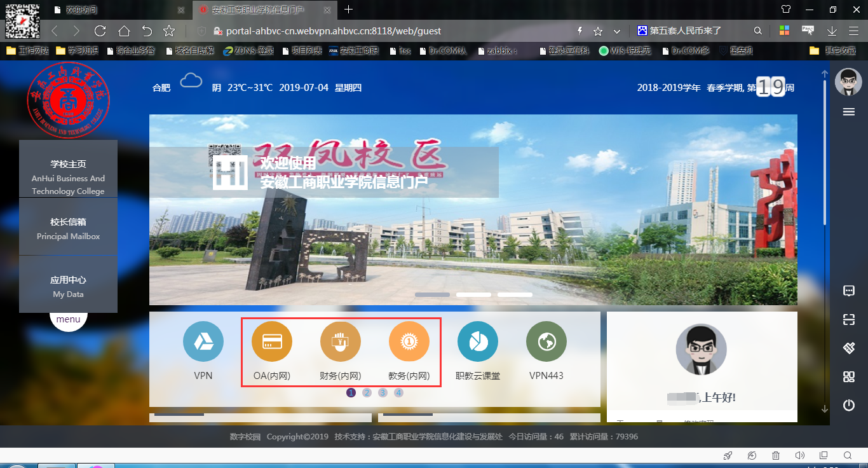
Task: Click the browser skin shirt icon
Action: [x=786, y=10]
